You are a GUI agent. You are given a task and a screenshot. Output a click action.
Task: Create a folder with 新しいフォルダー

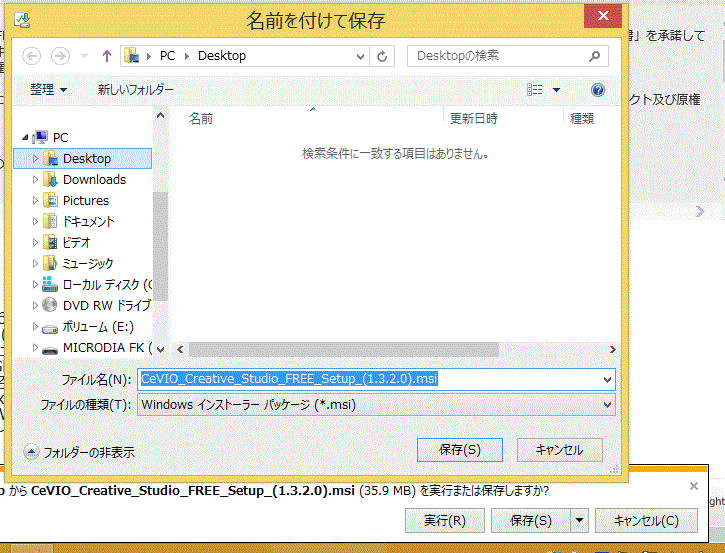[x=135, y=89]
